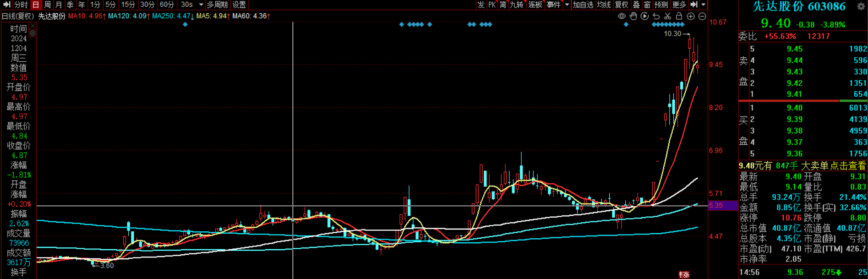This screenshot has height=279, width=868.
Task: Click the play replay icon
Action: point(644,16)
